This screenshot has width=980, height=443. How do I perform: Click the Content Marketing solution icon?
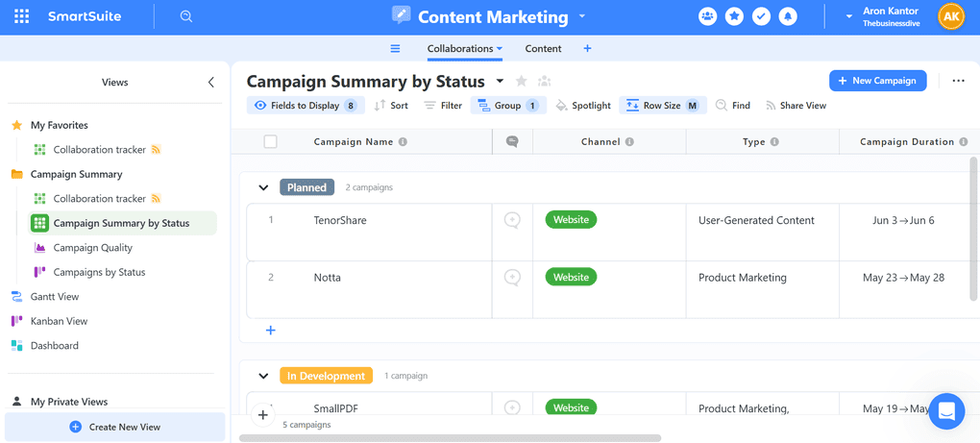tap(402, 15)
